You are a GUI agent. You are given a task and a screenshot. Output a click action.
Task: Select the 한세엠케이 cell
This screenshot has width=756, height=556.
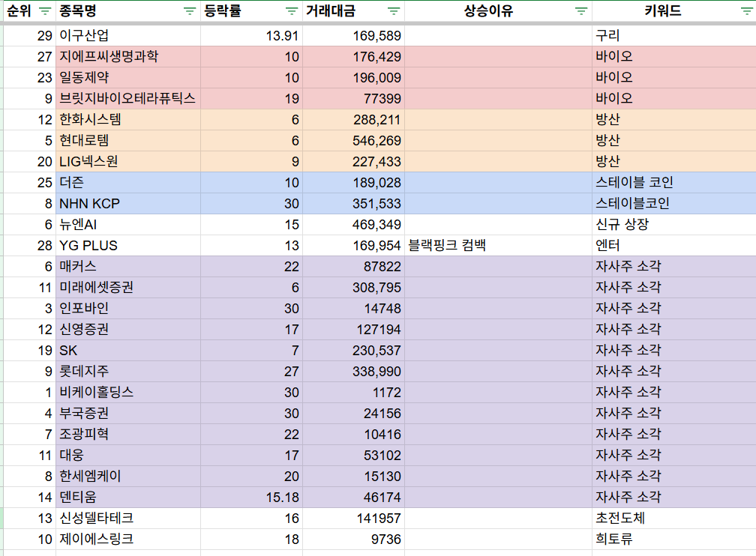pos(128,476)
